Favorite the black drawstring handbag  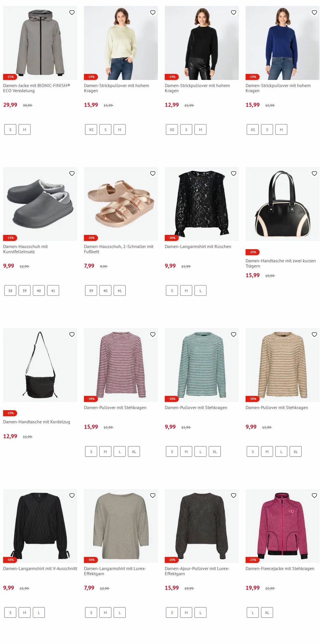click(x=72, y=334)
